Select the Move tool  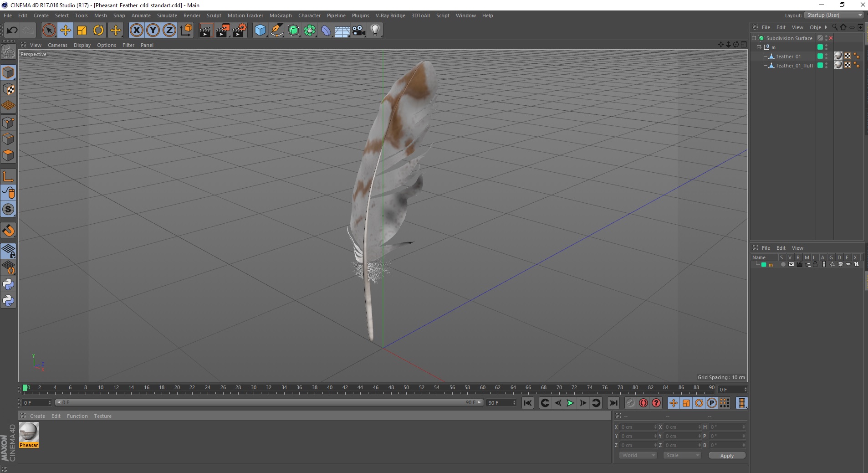[x=66, y=31]
